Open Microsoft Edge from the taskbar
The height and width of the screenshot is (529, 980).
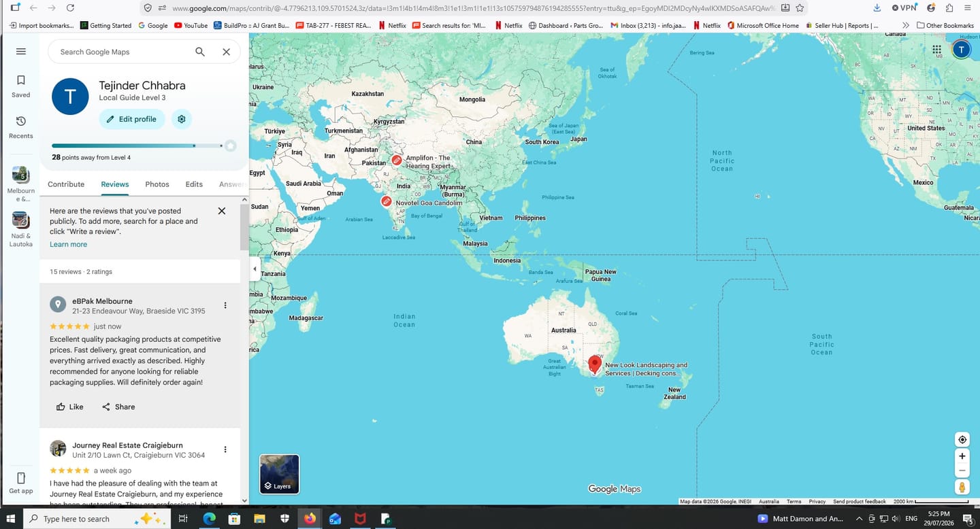pyautogui.click(x=209, y=519)
